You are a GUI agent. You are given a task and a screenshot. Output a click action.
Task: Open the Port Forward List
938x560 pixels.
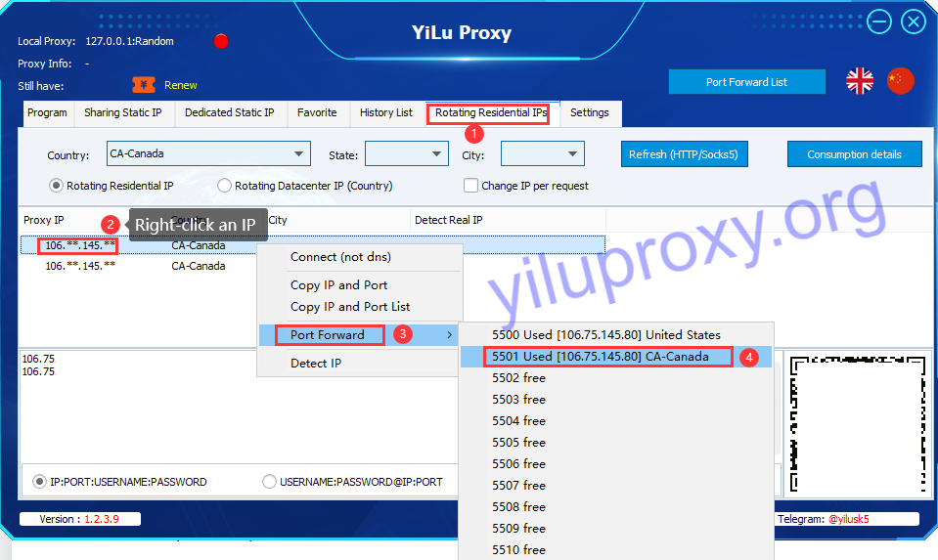click(x=746, y=82)
